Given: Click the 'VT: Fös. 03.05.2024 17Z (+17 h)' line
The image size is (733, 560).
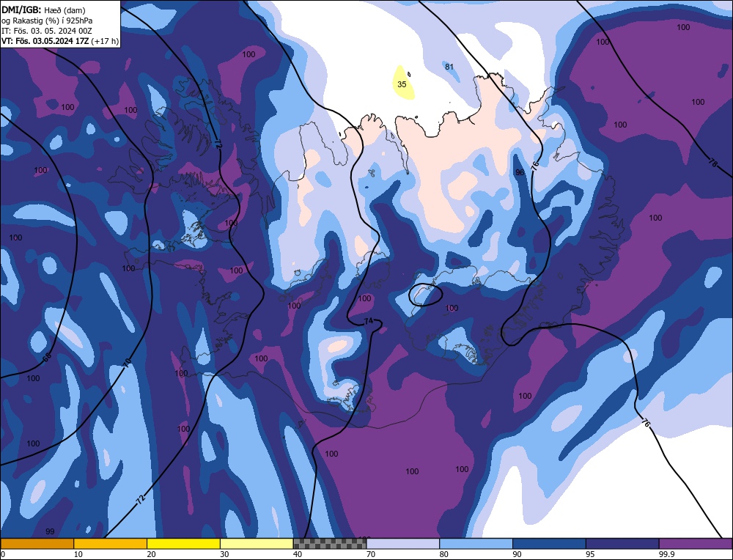Looking at the screenshot, I should tap(60, 41).
